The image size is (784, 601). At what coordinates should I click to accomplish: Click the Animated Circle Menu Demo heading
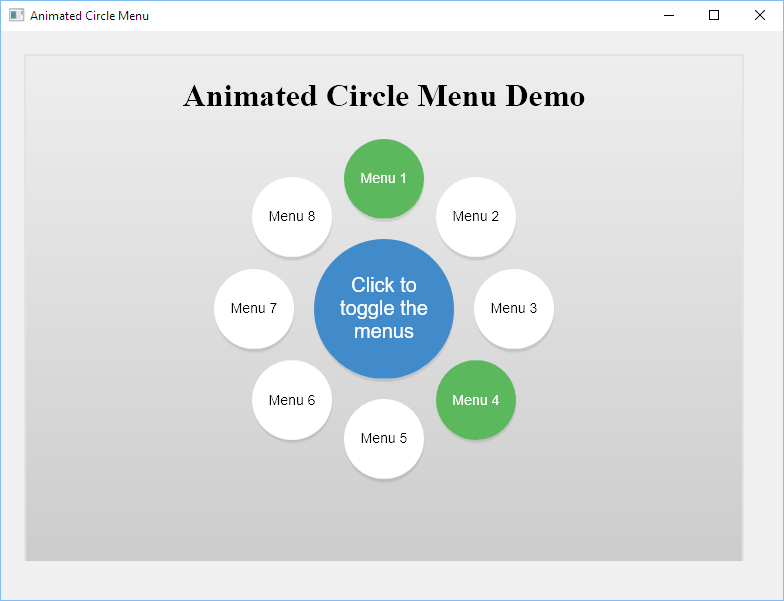pyautogui.click(x=384, y=96)
